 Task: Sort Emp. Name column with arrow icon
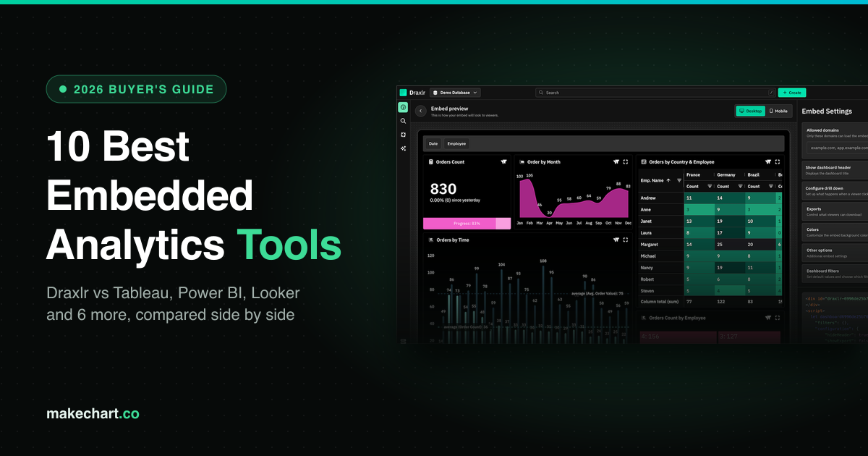pos(668,180)
